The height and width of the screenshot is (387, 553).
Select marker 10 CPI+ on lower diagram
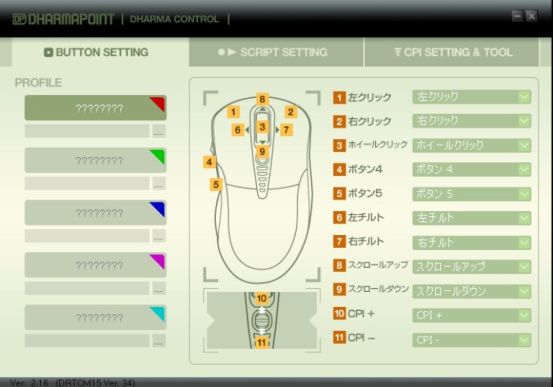(x=262, y=299)
